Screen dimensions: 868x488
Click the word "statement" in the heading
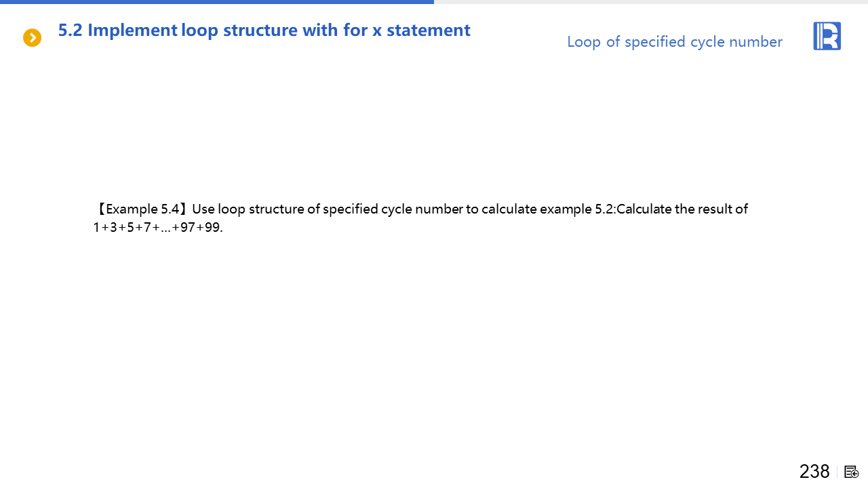pyautogui.click(x=429, y=30)
